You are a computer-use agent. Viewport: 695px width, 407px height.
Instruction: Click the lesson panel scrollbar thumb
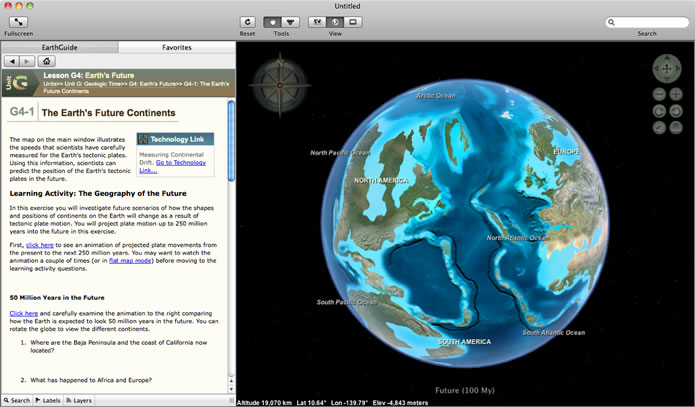pos(231,141)
